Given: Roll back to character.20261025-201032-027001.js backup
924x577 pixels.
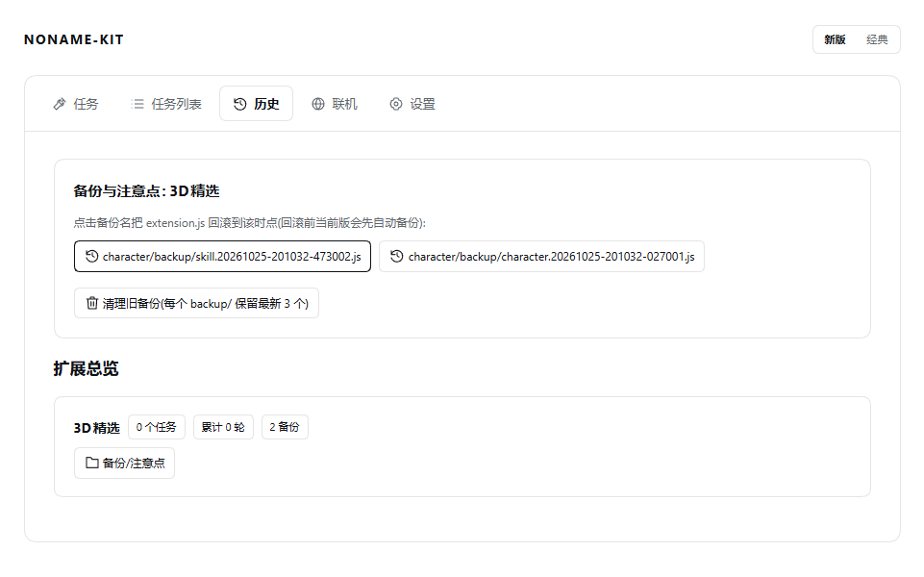Looking at the screenshot, I should [x=541, y=257].
